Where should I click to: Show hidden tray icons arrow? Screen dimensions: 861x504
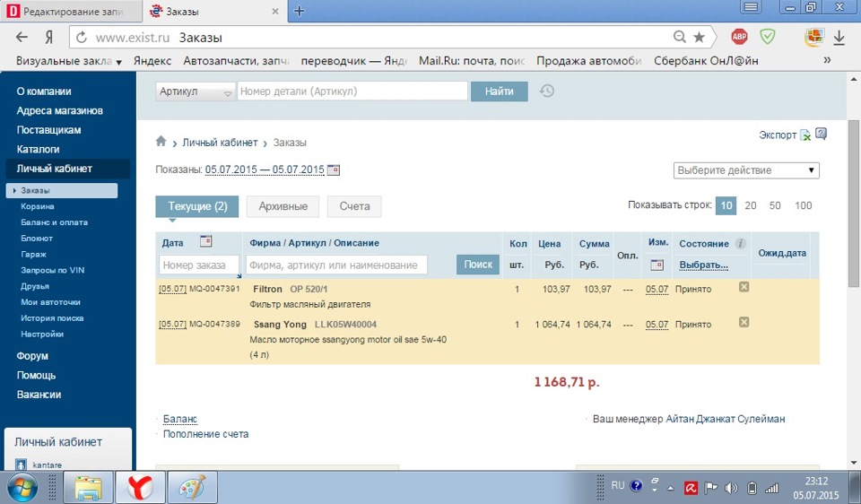670,488
